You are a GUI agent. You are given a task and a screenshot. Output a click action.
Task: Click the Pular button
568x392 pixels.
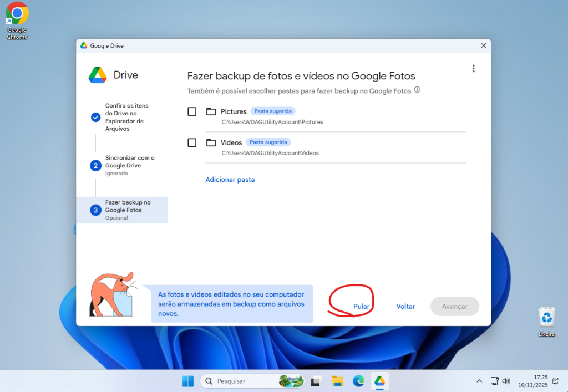tap(361, 306)
